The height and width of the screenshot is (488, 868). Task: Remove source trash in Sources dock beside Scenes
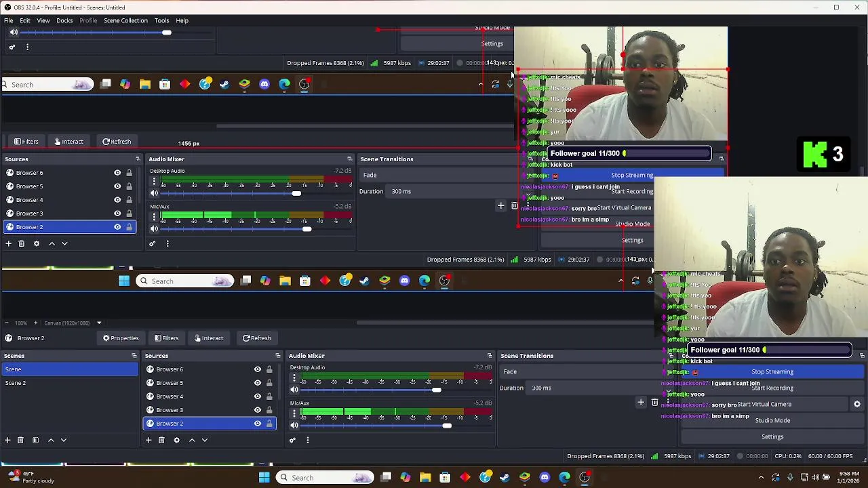pos(161,440)
